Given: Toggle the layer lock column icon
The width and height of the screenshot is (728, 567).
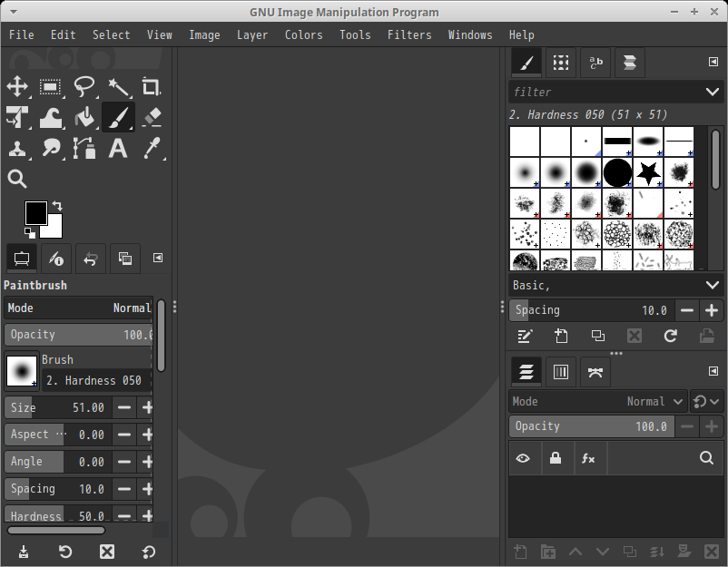Looking at the screenshot, I should click(x=556, y=459).
